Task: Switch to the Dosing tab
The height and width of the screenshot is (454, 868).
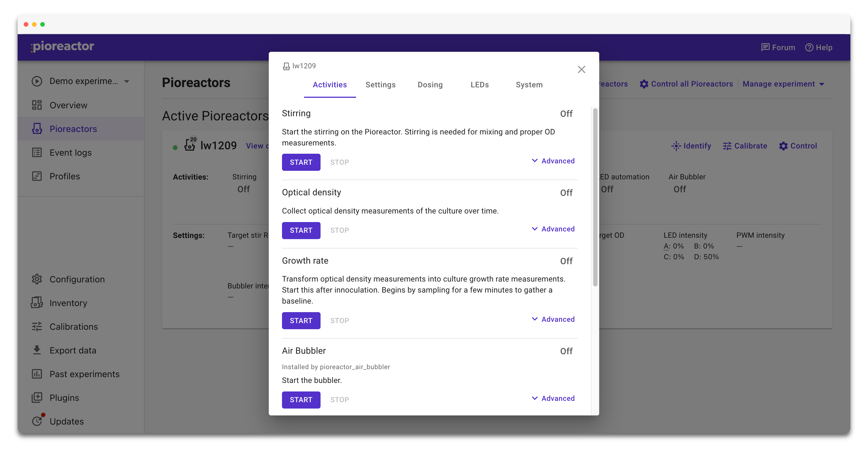Action: 430,85
